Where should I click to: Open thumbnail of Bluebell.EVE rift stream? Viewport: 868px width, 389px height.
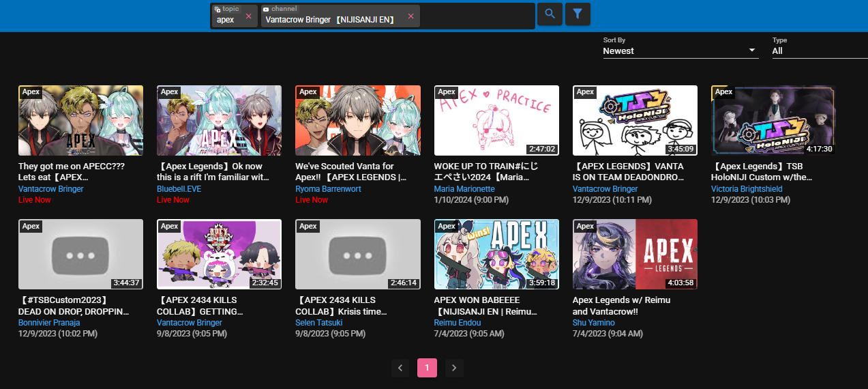(x=219, y=120)
